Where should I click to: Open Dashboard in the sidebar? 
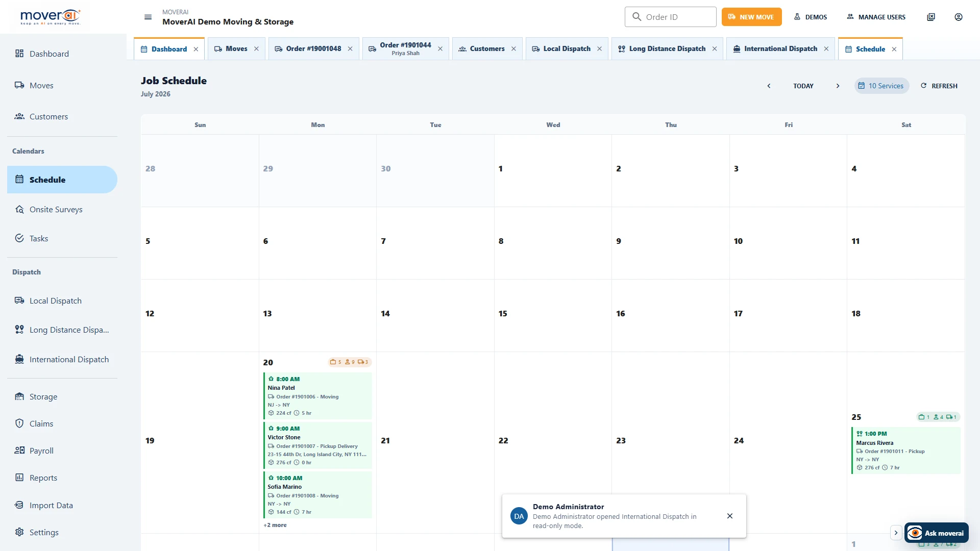(62, 54)
